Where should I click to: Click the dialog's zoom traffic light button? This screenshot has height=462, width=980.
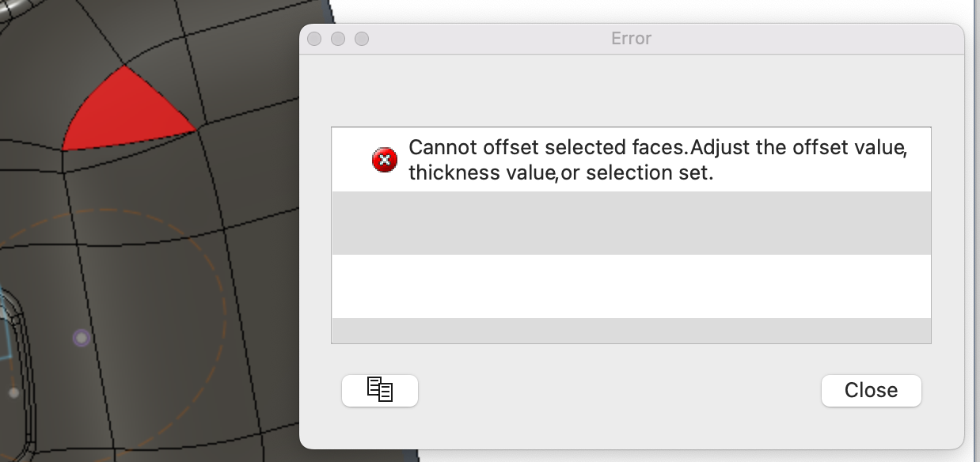point(362,39)
